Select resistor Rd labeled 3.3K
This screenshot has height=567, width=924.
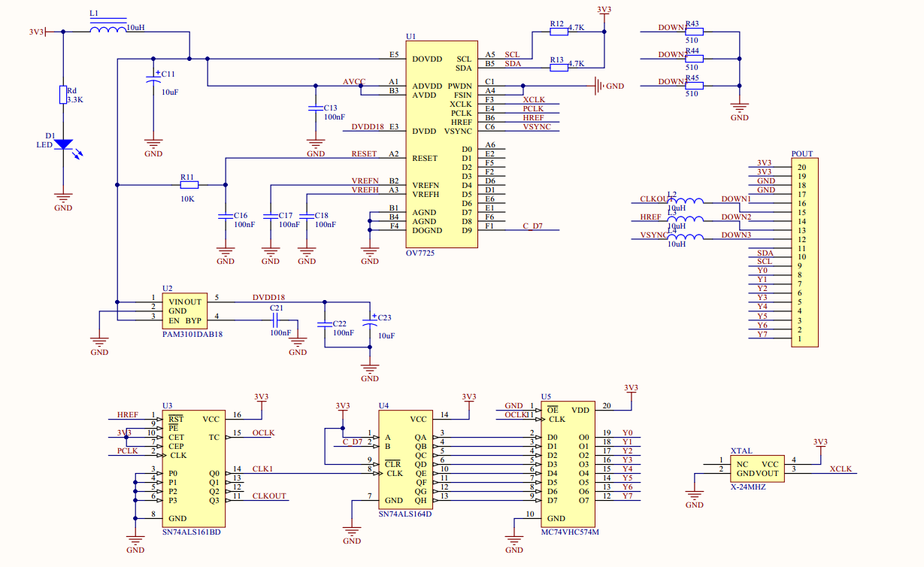pyautogui.click(x=64, y=96)
